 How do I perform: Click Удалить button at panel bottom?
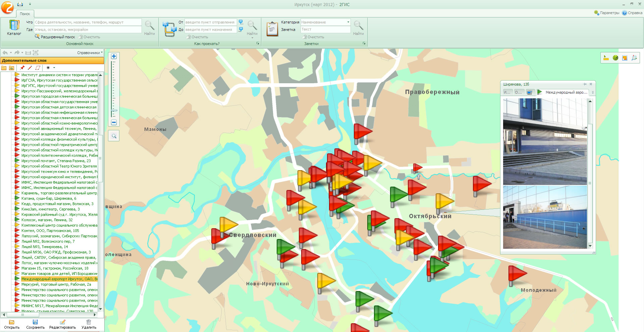[x=89, y=325]
